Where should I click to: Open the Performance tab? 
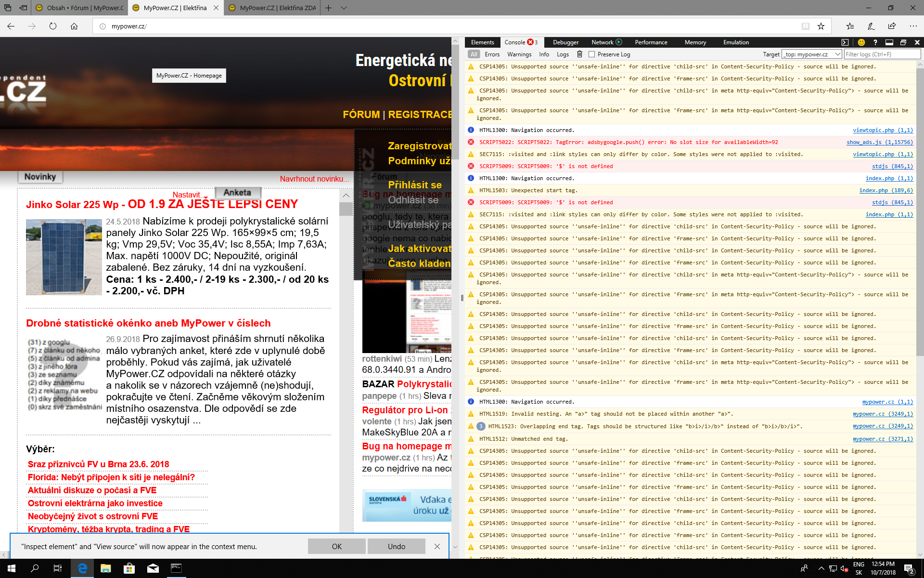(x=651, y=42)
